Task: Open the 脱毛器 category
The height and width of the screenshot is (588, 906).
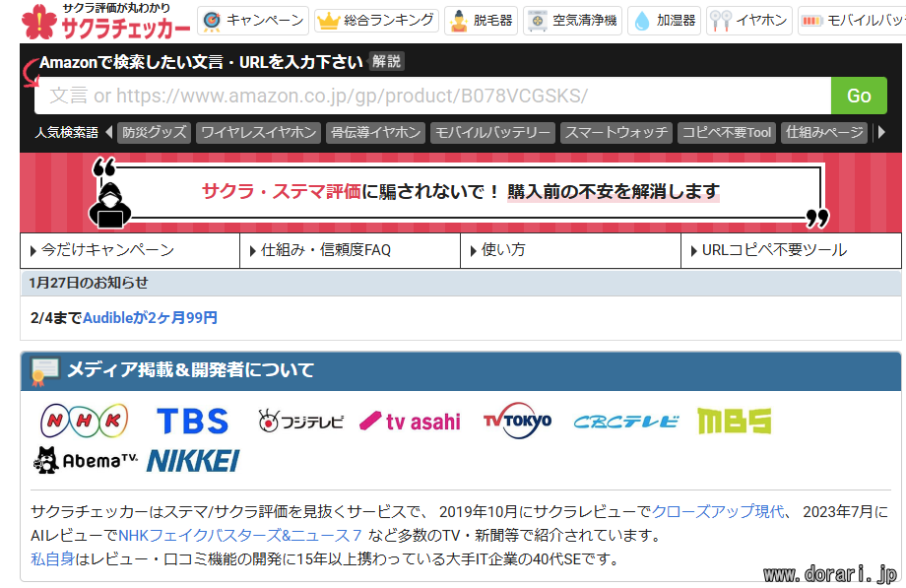Action: pyautogui.click(x=481, y=21)
